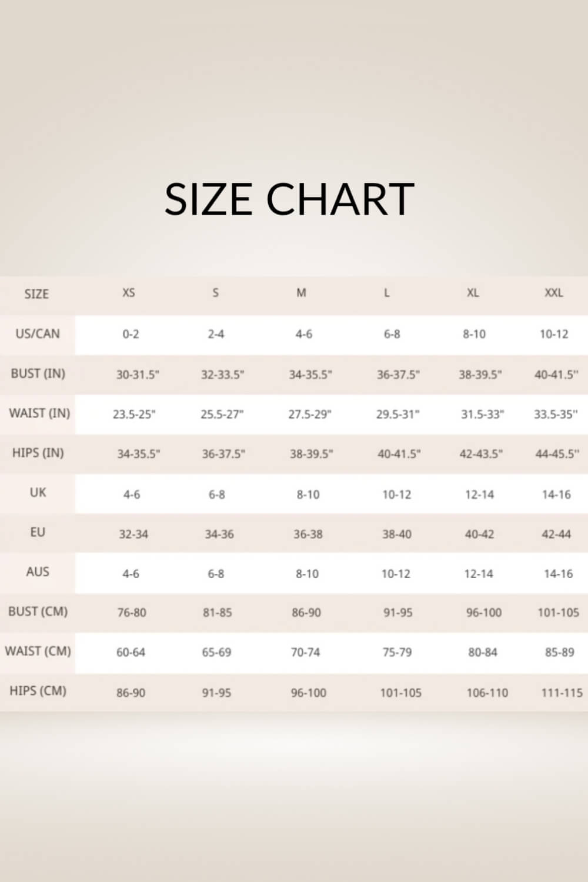Viewport: 588px width, 882px height.
Task: Select the HIPS (IN) row label
Action: coord(38,453)
